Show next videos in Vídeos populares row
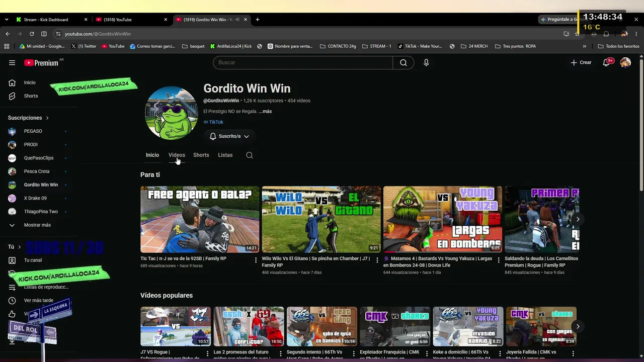Viewport: 644px width, 362px height. 578,326
